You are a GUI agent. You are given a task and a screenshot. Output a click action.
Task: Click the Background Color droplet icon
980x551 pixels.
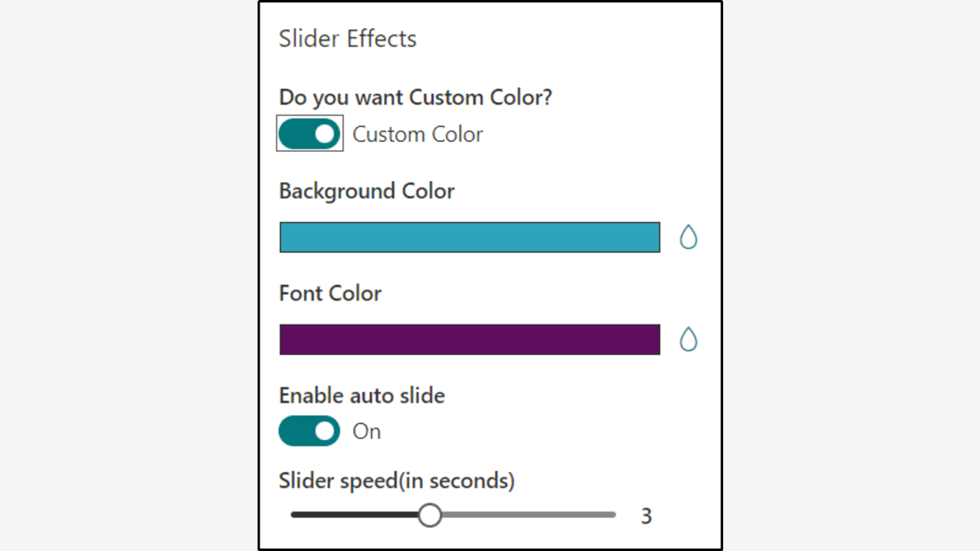688,237
